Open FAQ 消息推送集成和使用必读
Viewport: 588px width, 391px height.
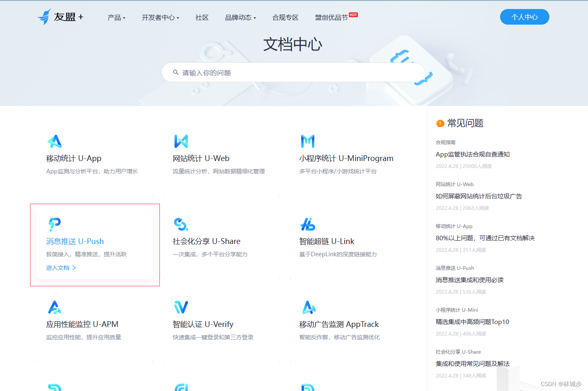[x=470, y=280]
